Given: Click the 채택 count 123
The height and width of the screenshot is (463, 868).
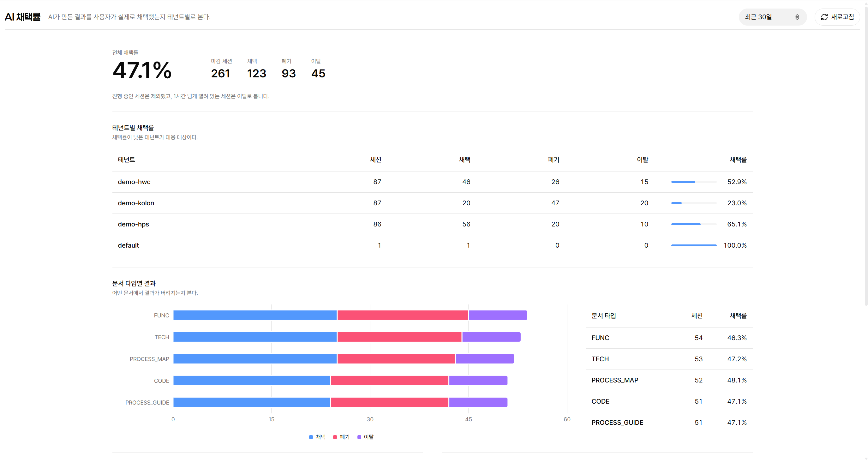Looking at the screenshot, I should click(257, 74).
